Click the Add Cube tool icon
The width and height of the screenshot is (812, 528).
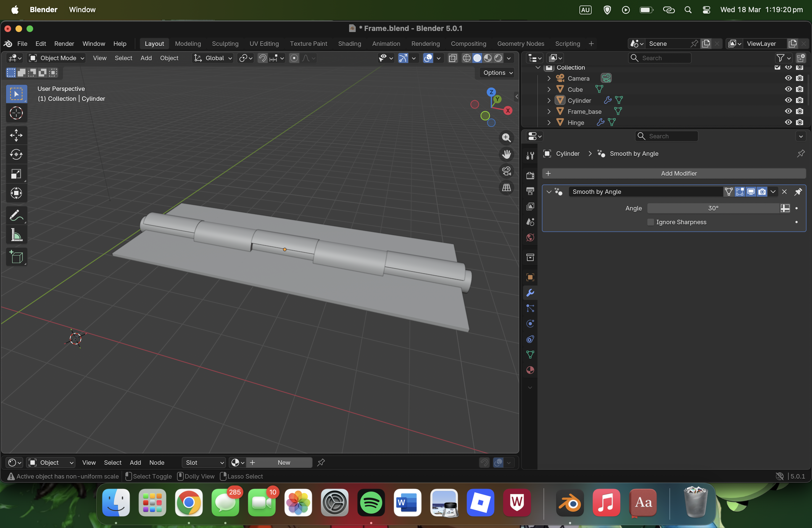coord(16,257)
